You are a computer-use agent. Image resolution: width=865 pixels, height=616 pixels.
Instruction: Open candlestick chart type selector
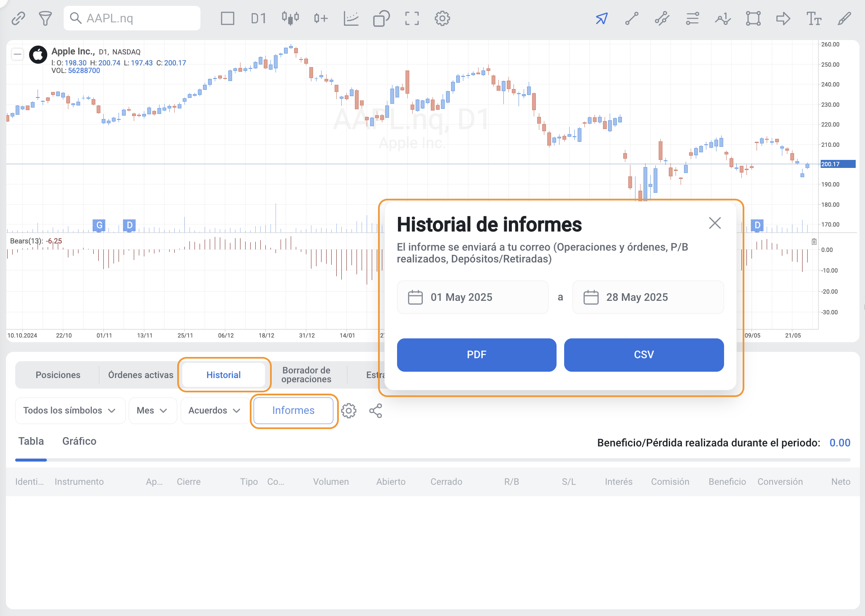(x=290, y=19)
